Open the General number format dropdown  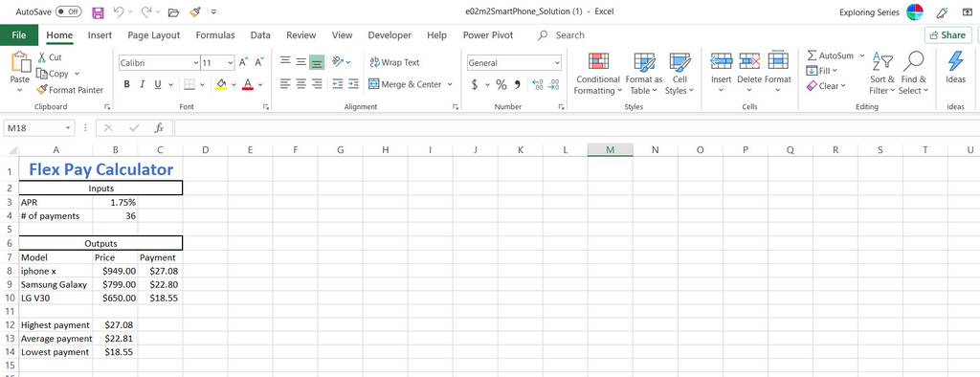557,62
